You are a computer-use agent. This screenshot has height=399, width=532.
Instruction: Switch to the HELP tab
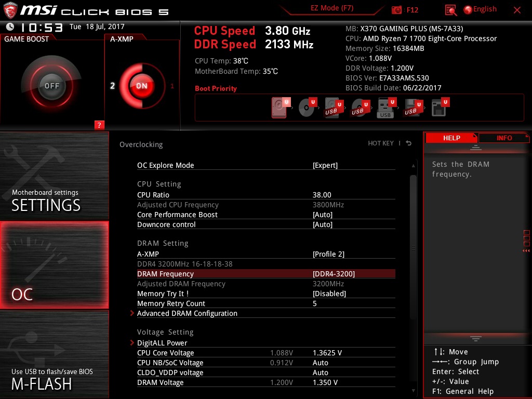coord(451,138)
